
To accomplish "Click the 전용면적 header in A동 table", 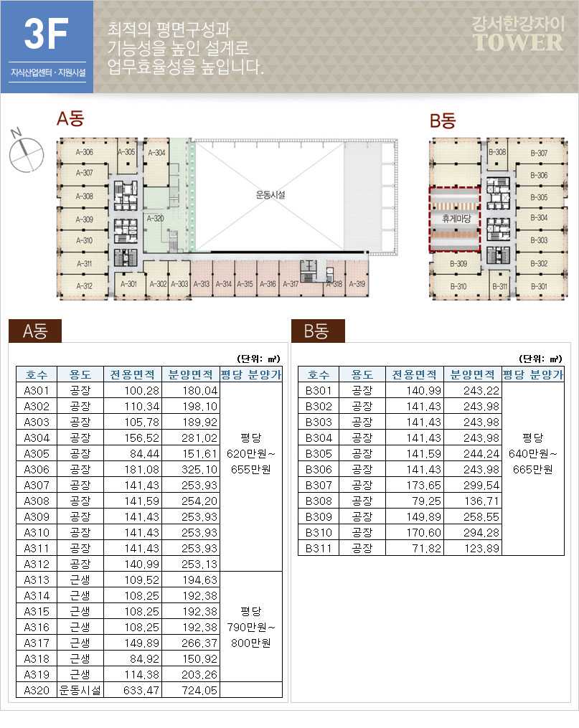I will coord(133,375).
